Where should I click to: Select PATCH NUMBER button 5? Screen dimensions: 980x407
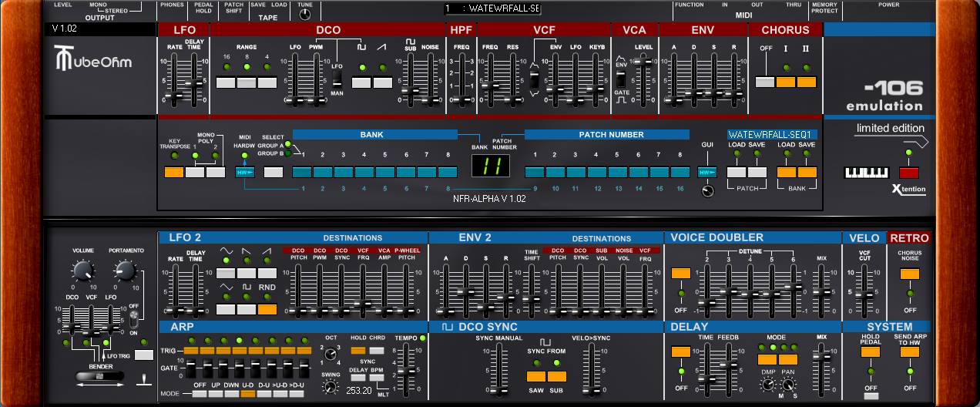(617, 172)
